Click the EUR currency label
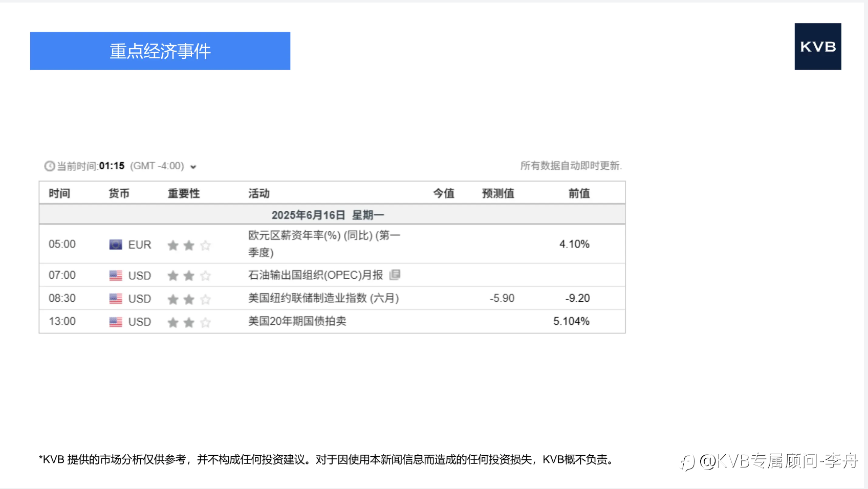The width and height of the screenshot is (868, 489). pyautogui.click(x=140, y=245)
